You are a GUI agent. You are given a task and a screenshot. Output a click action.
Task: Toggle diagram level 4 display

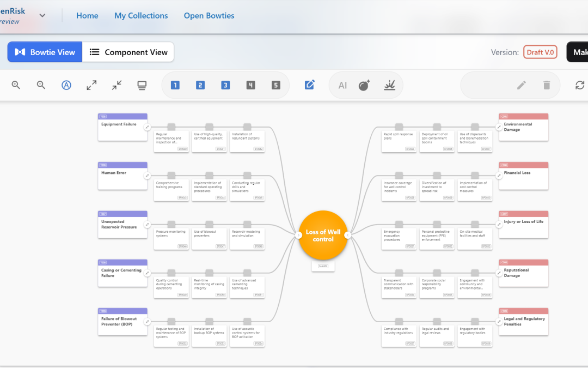point(250,85)
